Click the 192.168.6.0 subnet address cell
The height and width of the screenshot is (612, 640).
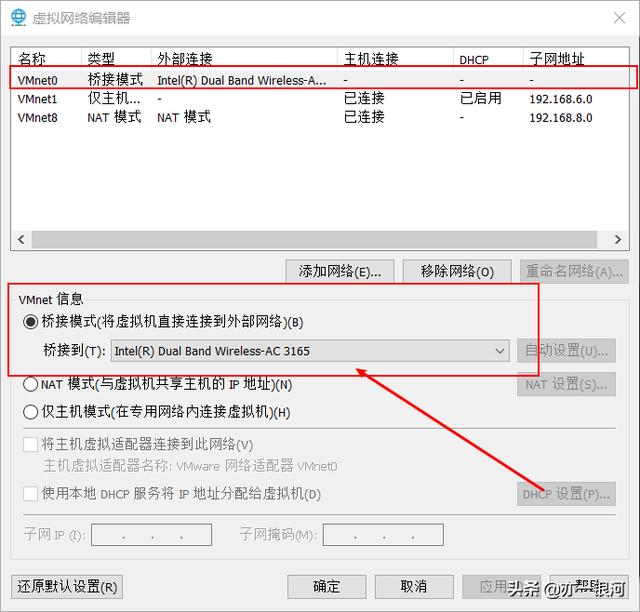(x=561, y=99)
